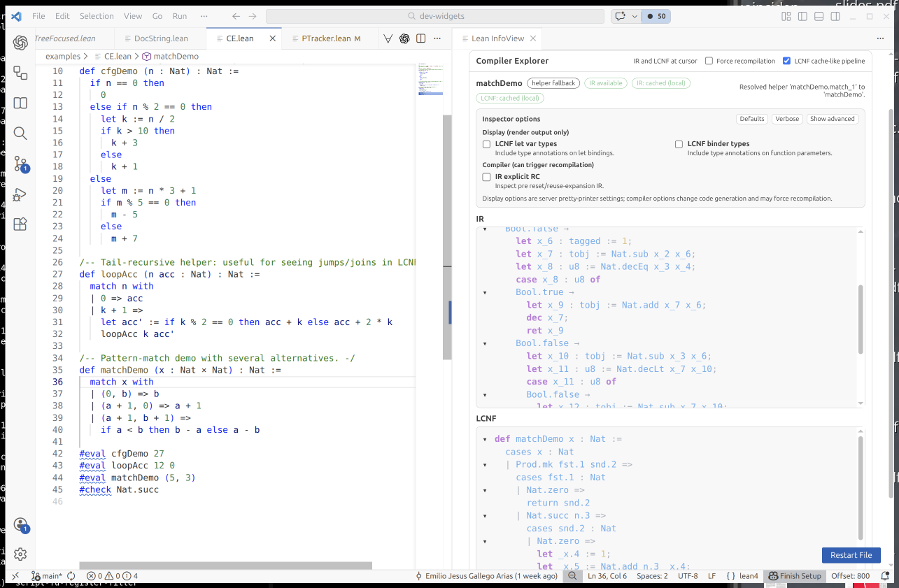
Task: Collapse the Prod.mk case in LCNF
Action: click(486, 464)
